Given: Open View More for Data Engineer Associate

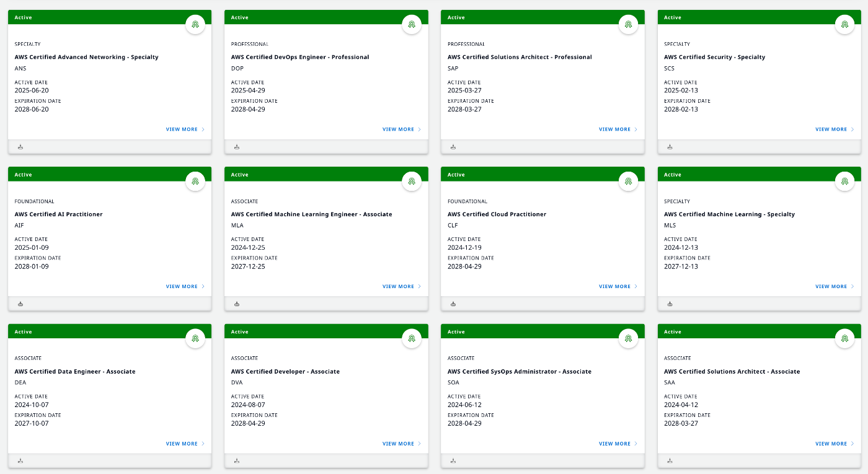Looking at the screenshot, I should tap(185, 444).
